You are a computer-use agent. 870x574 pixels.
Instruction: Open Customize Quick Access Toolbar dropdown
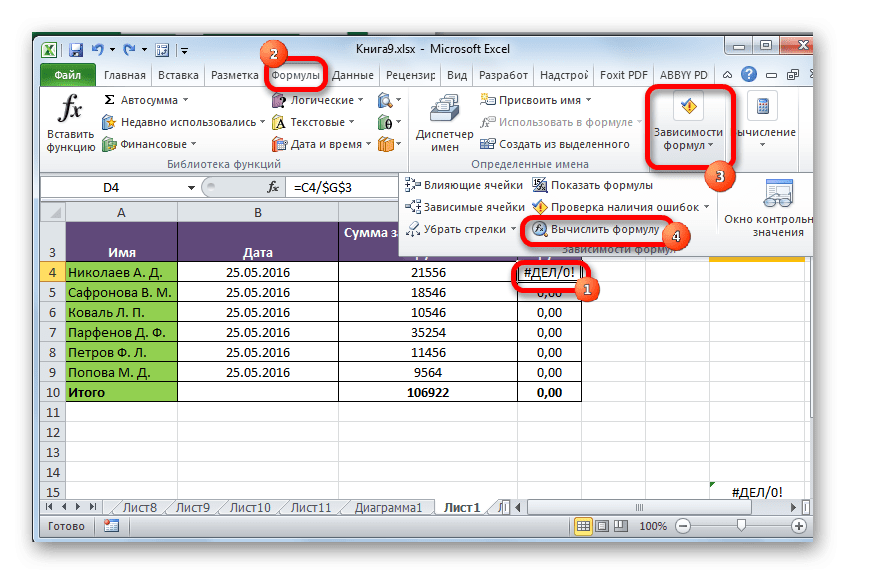click(184, 50)
